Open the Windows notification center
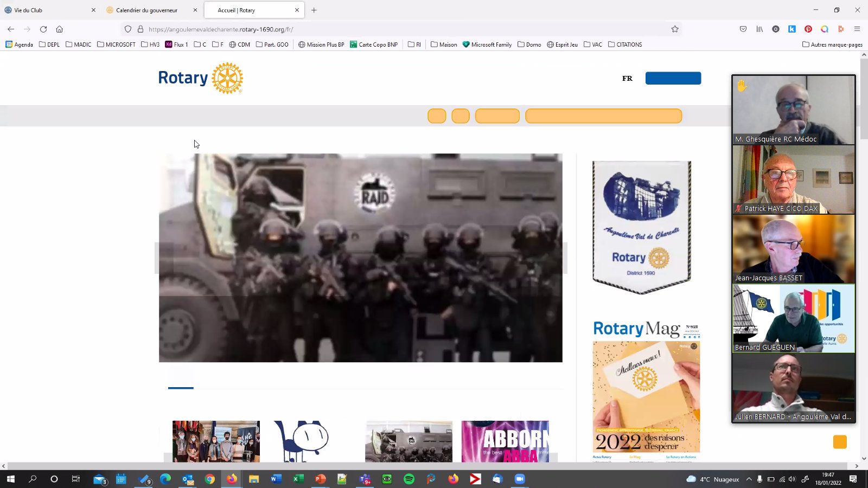 click(x=853, y=479)
